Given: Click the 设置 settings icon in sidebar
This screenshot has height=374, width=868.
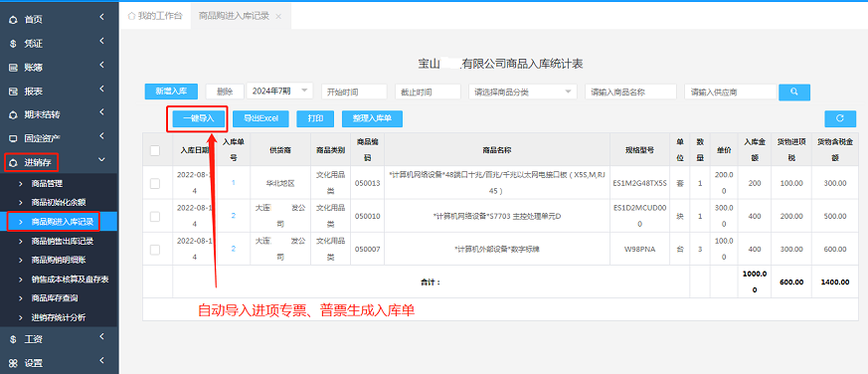Looking at the screenshot, I should point(13,363).
